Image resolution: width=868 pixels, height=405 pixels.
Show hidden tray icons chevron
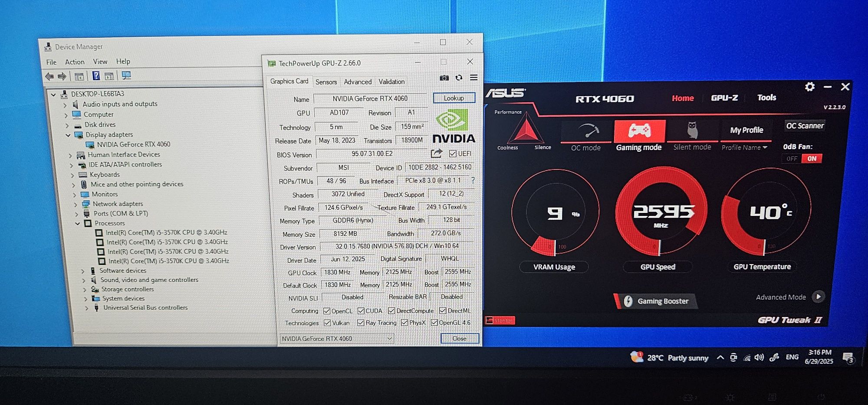[x=720, y=358]
